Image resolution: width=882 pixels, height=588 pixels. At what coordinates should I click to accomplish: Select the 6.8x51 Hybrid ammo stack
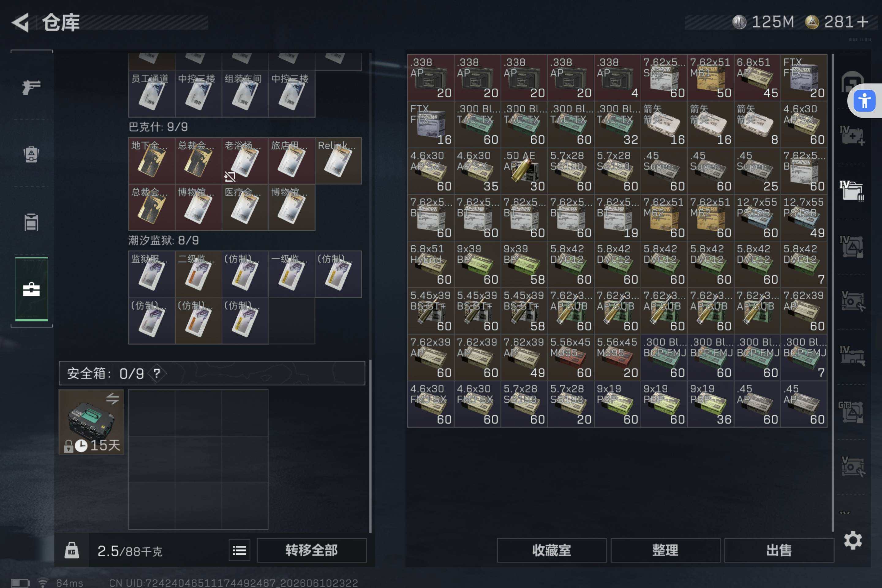(x=431, y=264)
